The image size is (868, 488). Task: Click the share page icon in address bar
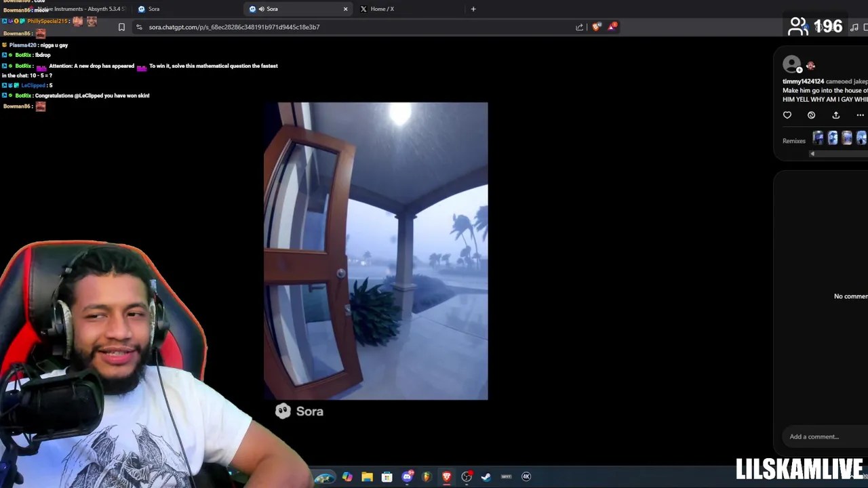580,27
